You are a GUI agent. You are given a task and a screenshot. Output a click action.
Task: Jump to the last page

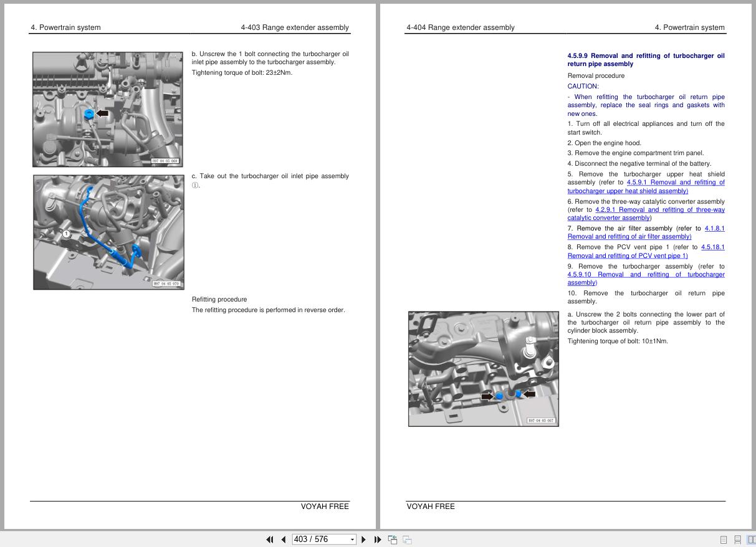[x=378, y=540]
